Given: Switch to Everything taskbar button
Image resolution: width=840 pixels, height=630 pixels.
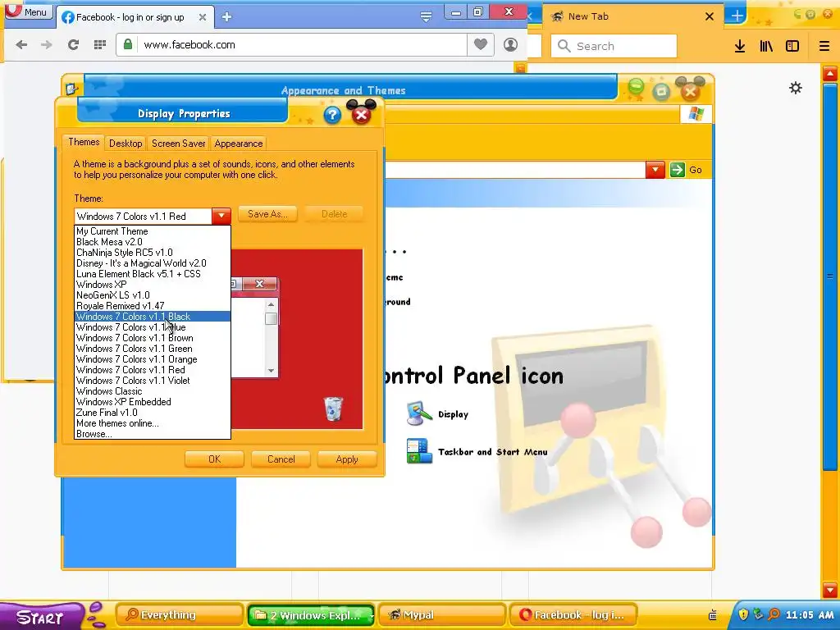Looking at the screenshot, I should coord(180,615).
